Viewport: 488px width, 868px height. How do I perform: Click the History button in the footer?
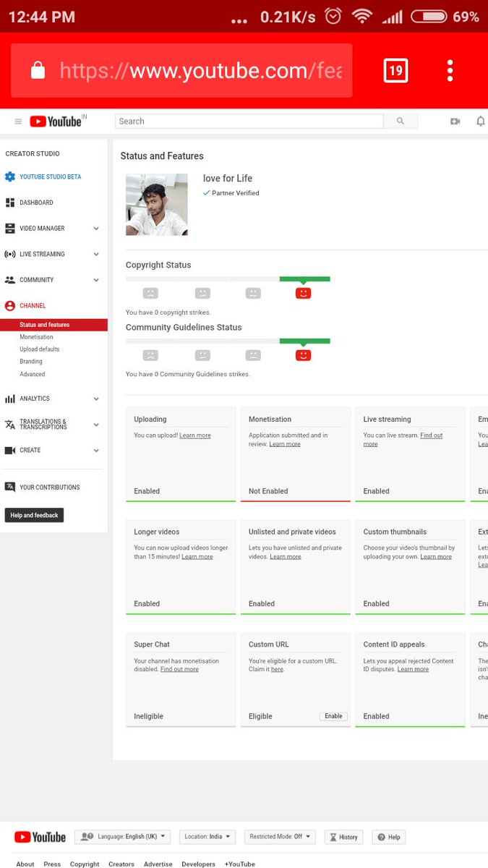(344, 837)
